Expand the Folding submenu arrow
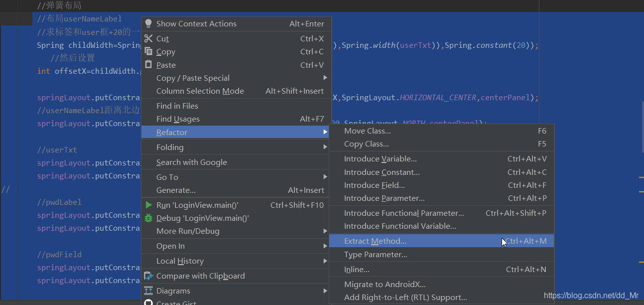The width and height of the screenshot is (644, 305). [325, 147]
